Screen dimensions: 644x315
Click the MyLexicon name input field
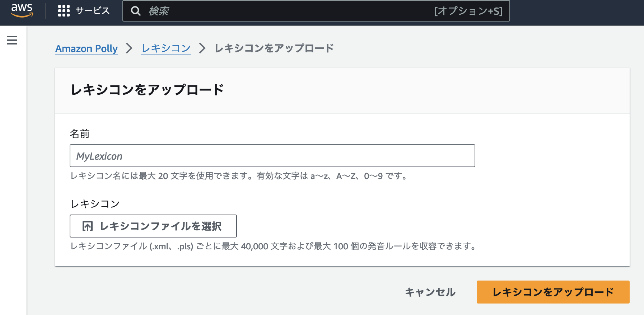click(x=272, y=156)
